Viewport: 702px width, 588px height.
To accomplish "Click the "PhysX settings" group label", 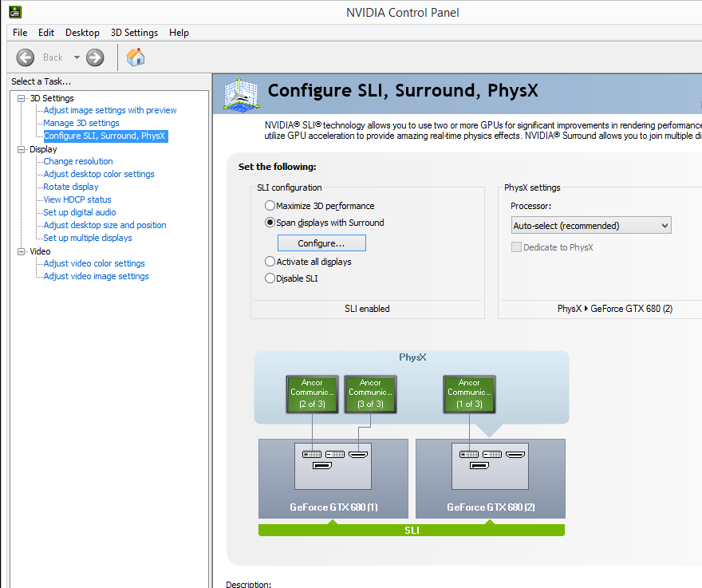I will [x=532, y=187].
